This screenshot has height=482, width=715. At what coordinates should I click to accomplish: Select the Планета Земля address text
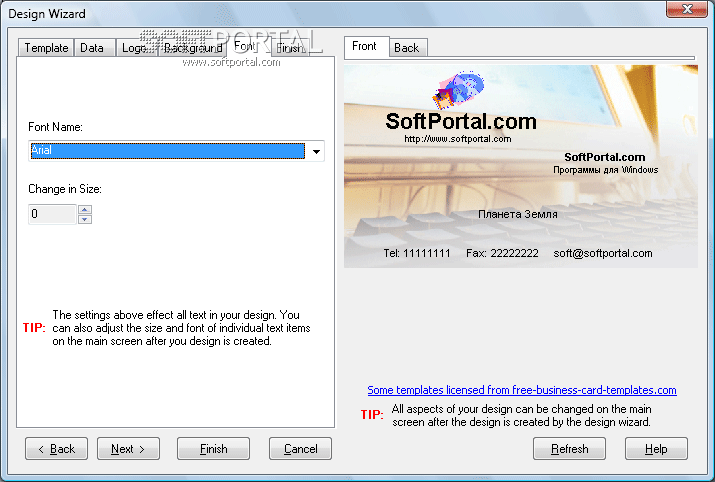click(518, 214)
